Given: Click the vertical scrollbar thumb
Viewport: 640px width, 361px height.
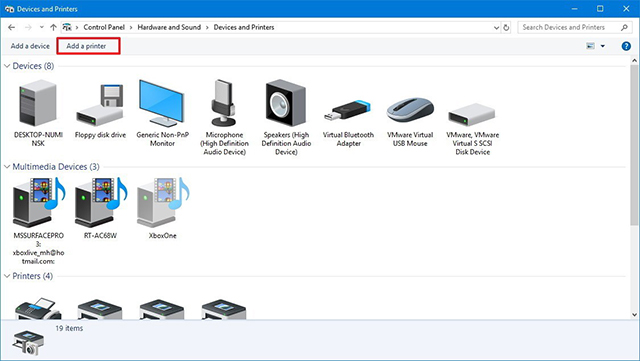Looking at the screenshot, I should [634, 144].
